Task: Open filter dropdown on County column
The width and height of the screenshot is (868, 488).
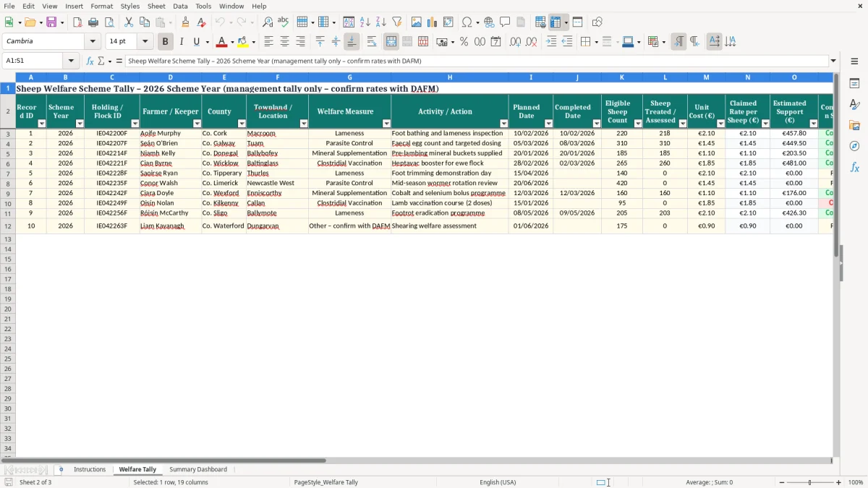Action: point(242,124)
